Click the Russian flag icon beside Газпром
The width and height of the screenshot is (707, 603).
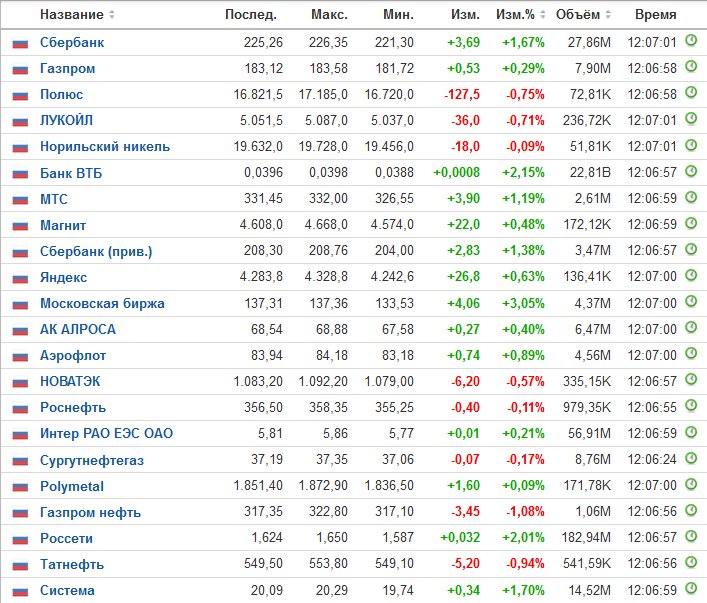20,69
